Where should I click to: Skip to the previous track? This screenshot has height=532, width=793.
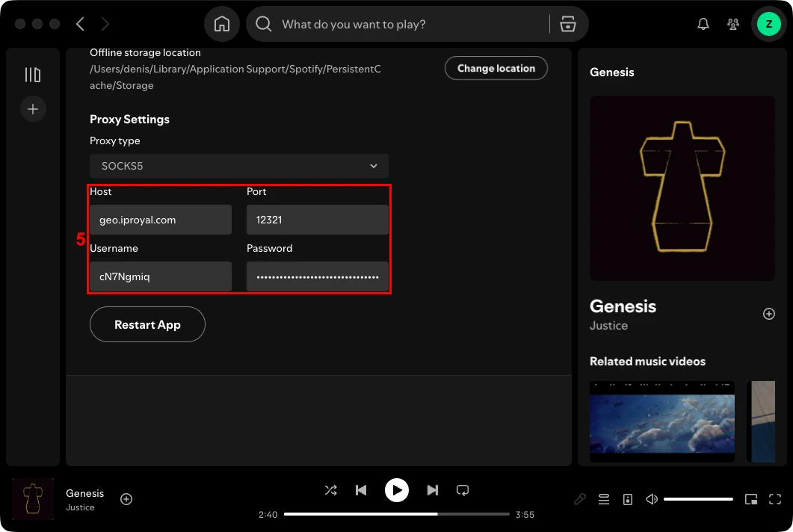point(361,490)
